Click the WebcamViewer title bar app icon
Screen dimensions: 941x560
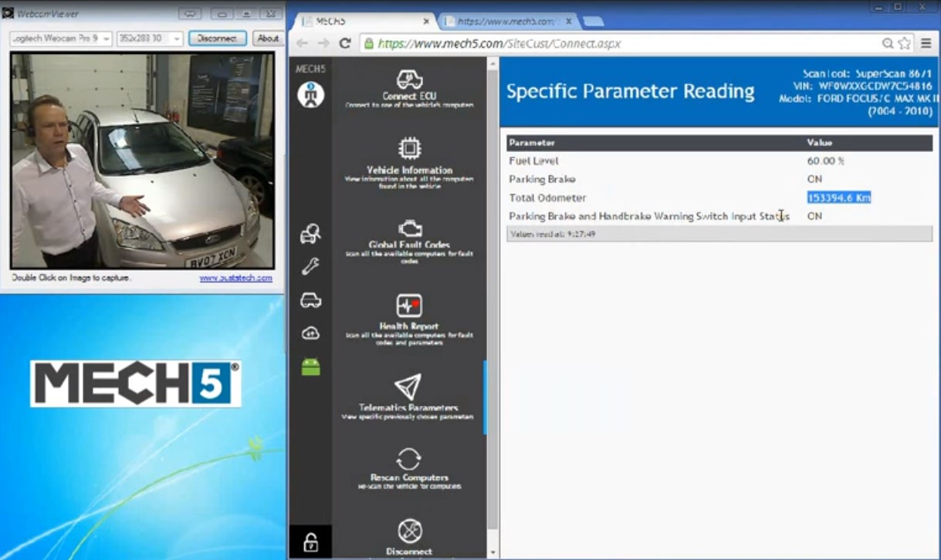(x=8, y=13)
